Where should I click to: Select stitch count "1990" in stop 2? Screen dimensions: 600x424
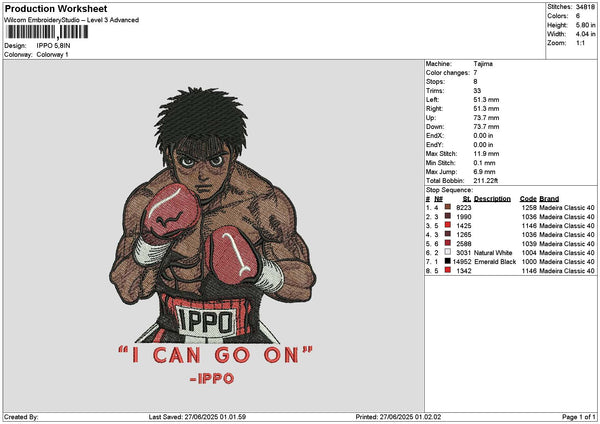pos(463,217)
